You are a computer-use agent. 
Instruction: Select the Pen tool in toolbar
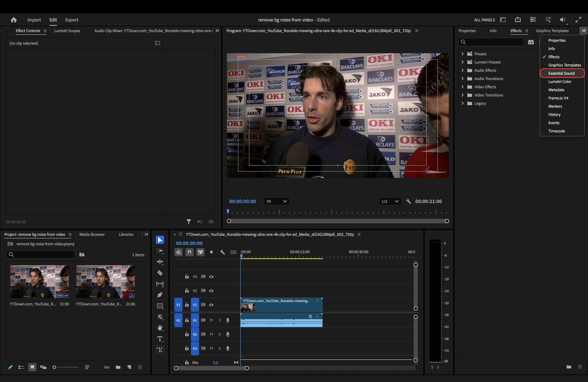[x=160, y=295]
